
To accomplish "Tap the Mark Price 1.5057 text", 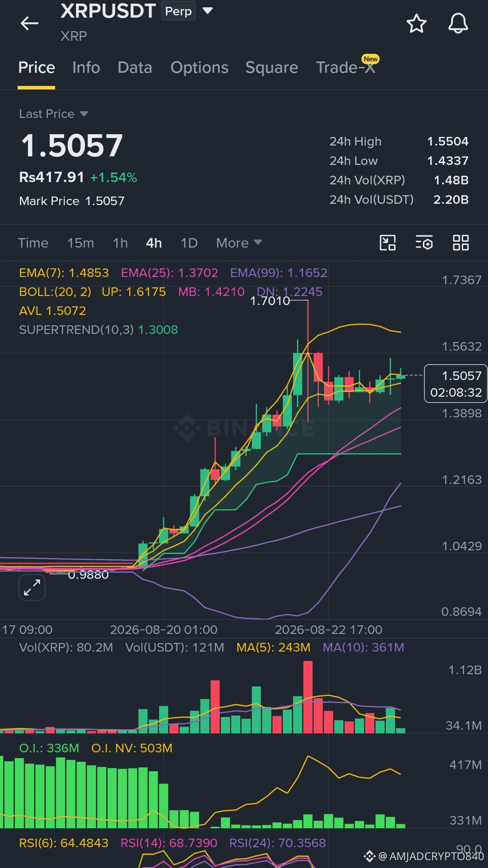I will [x=72, y=201].
